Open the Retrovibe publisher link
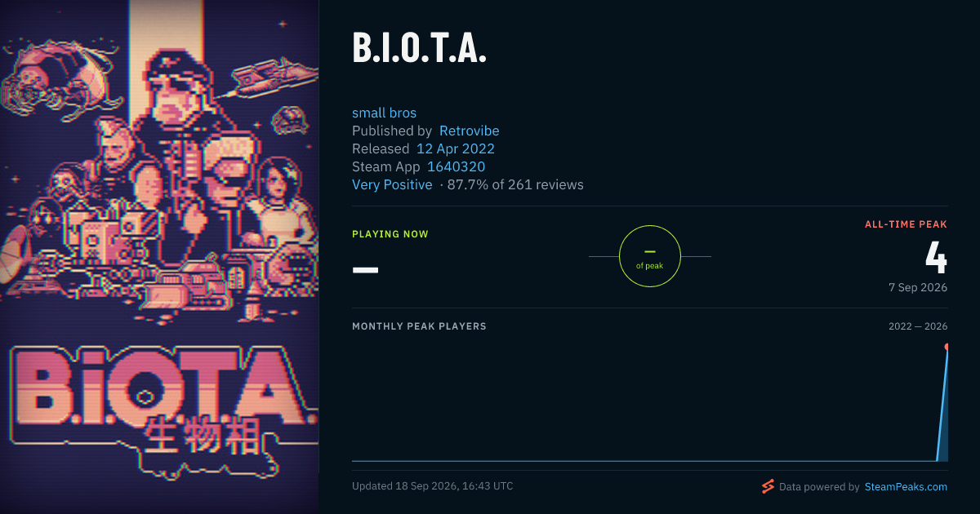980x514 pixels. 469,131
